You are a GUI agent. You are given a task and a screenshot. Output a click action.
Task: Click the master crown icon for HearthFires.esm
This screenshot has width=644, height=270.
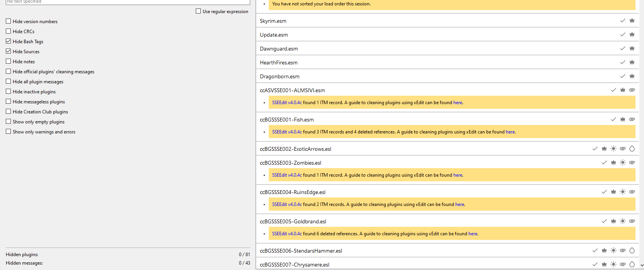(632, 62)
